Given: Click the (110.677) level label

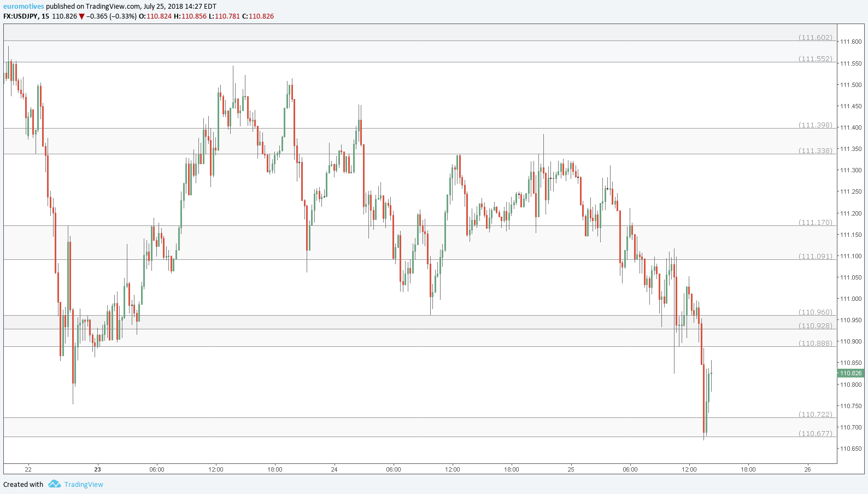Looking at the screenshot, I should coord(816,433).
